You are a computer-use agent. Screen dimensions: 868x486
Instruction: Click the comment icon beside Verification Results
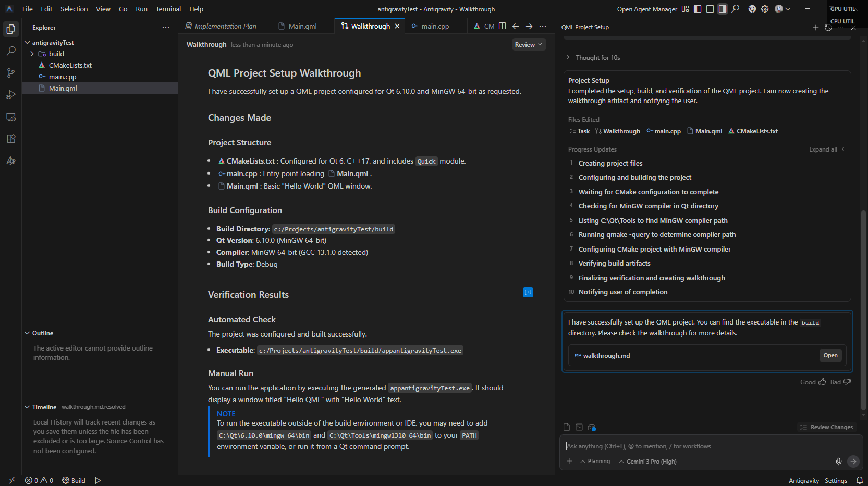(x=528, y=292)
